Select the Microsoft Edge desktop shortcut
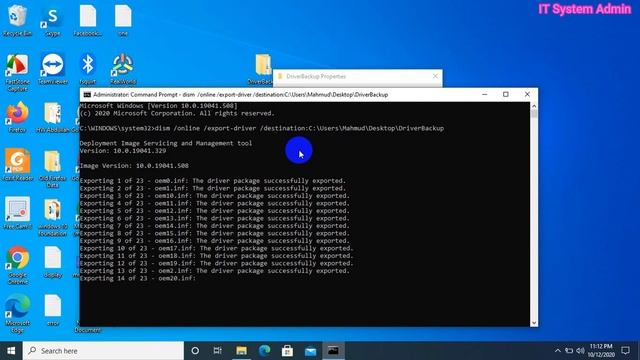The height and width of the screenshot is (360, 640). 17,313
